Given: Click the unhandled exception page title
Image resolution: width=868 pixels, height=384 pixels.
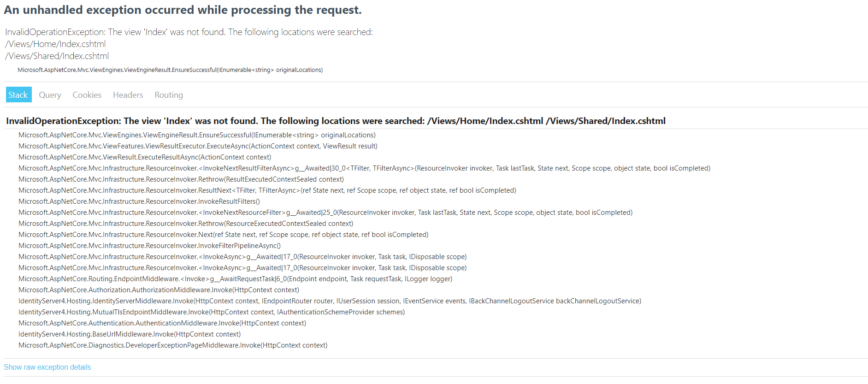Looking at the screenshot, I should (x=183, y=10).
